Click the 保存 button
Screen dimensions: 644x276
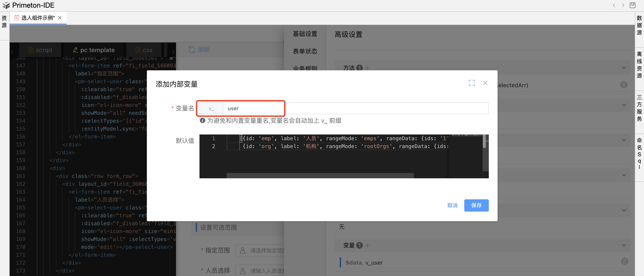[476, 205]
